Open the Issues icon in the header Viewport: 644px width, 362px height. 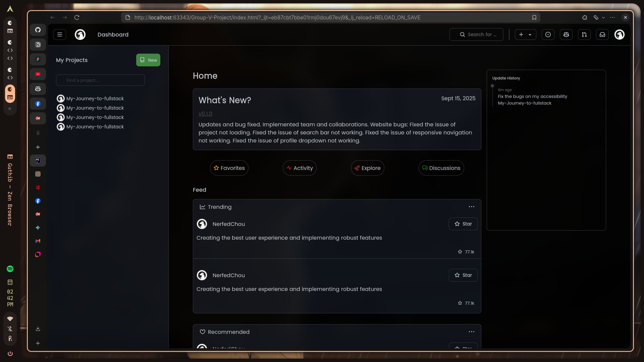point(548,35)
